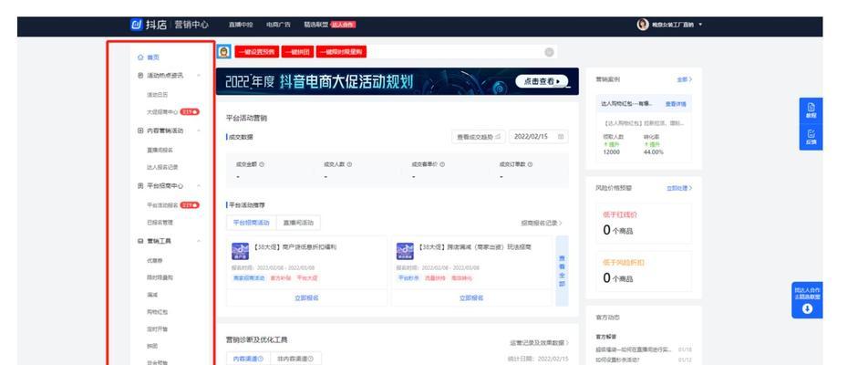Click the 内容营销活动 section icon

point(140,130)
